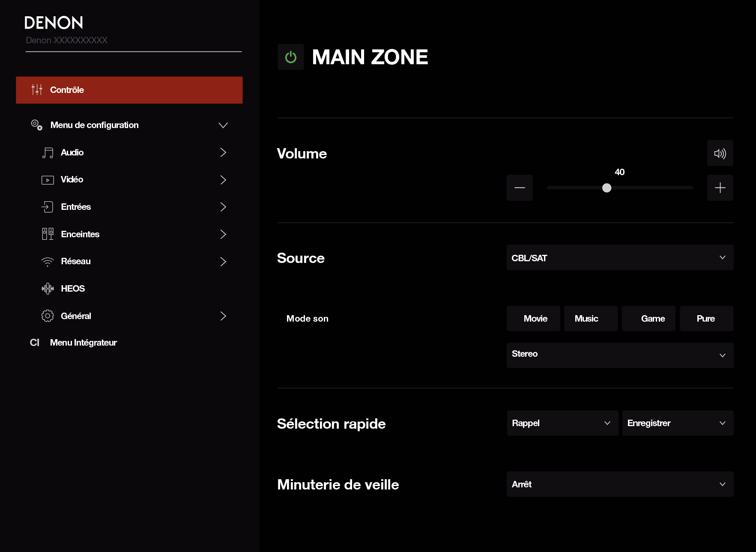Mute volume with speaker icon

720,153
